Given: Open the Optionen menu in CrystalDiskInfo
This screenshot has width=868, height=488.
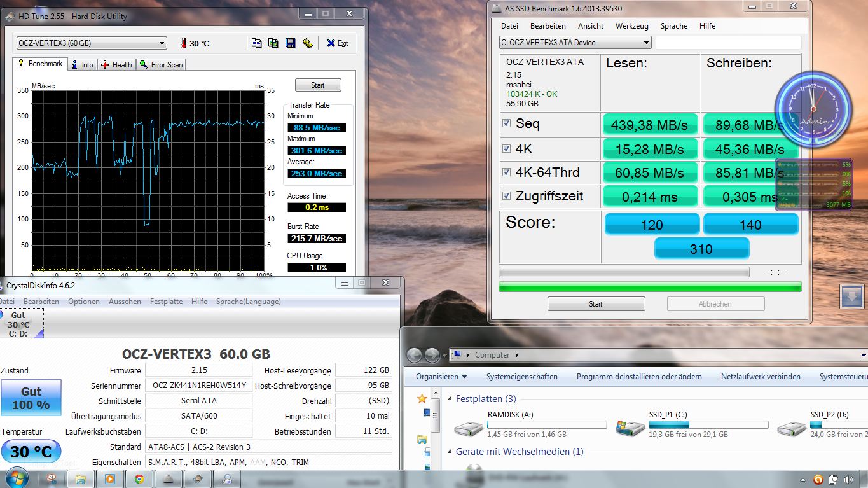Looking at the screenshot, I should [x=84, y=302].
